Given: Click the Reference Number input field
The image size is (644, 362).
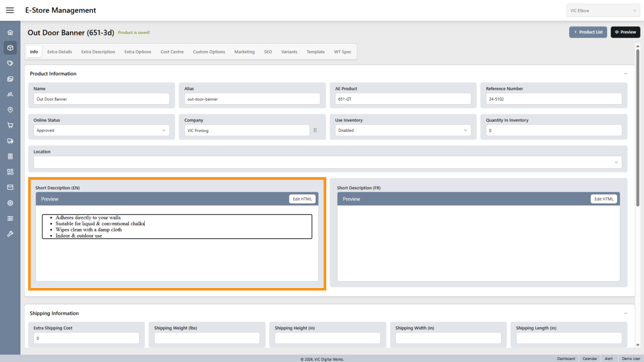Looking at the screenshot, I should [554, 99].
